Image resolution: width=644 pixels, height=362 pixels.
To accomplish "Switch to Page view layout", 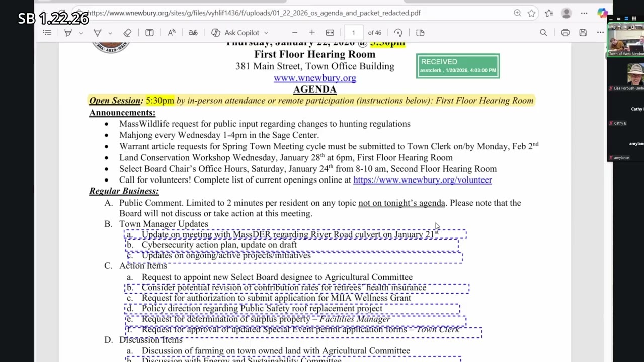I will click(420, 33).
